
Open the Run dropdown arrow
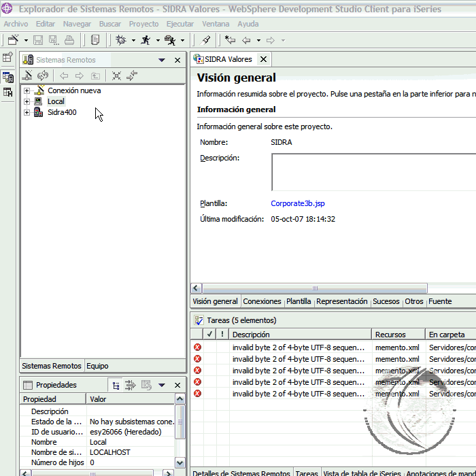point(158,40)
